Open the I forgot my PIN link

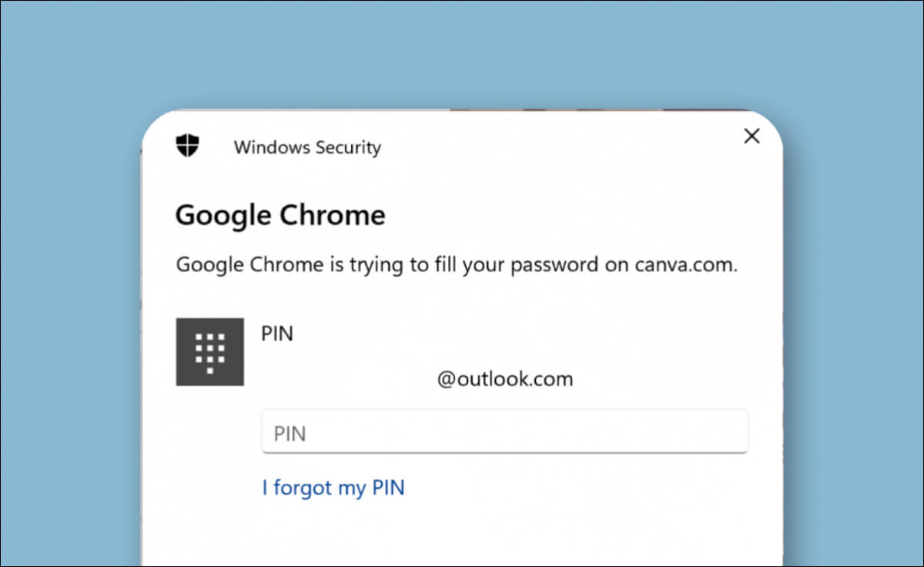point(333,488)
